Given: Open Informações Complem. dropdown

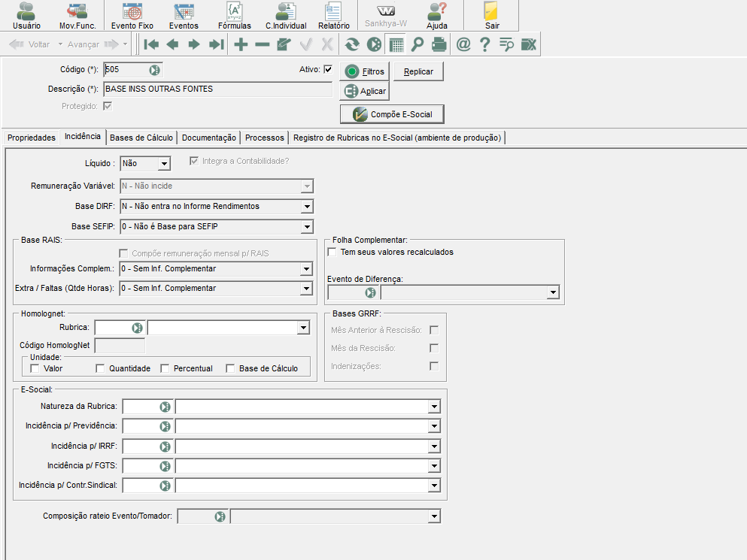Looking at the screenshot, I should 306,269.
